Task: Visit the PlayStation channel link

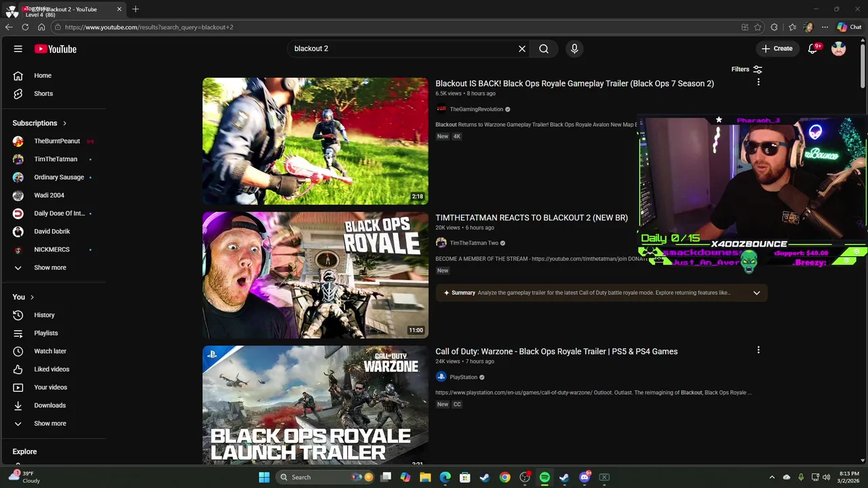Action: point(464,377)
